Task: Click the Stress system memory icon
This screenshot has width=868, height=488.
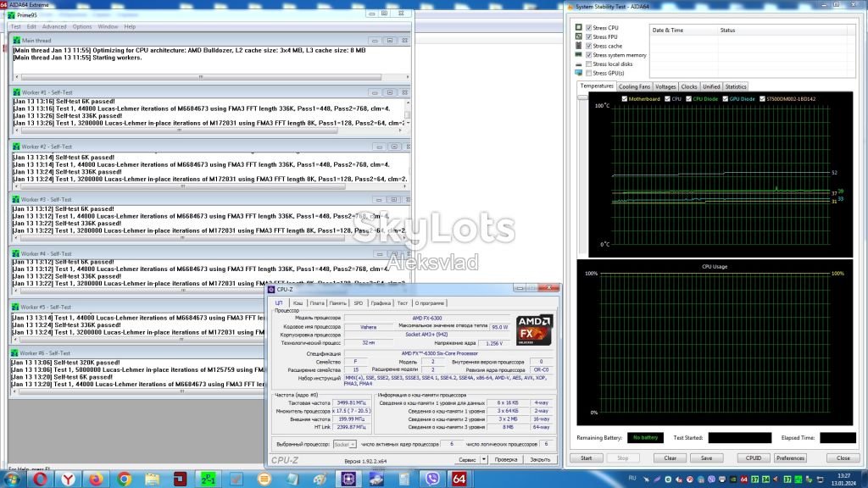Action: pyautogui.click(x=578, y=55)
